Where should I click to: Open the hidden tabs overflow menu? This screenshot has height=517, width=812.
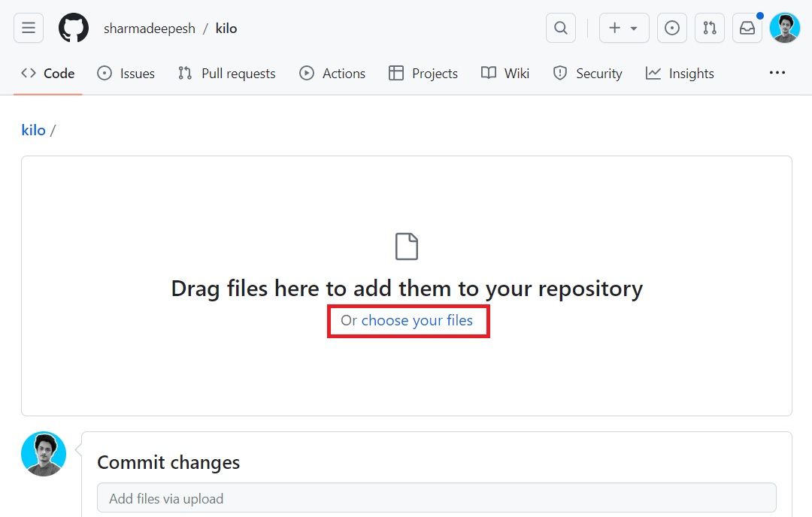coord(777,73)
